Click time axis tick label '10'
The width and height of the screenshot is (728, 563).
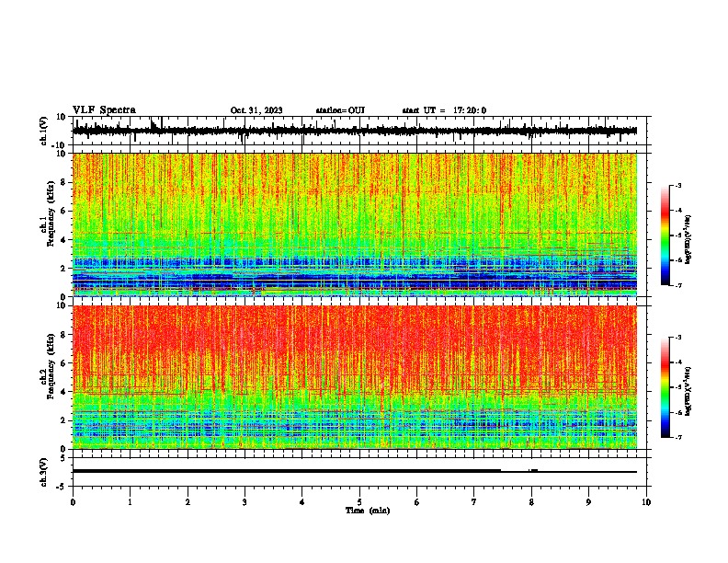point(646,502)
